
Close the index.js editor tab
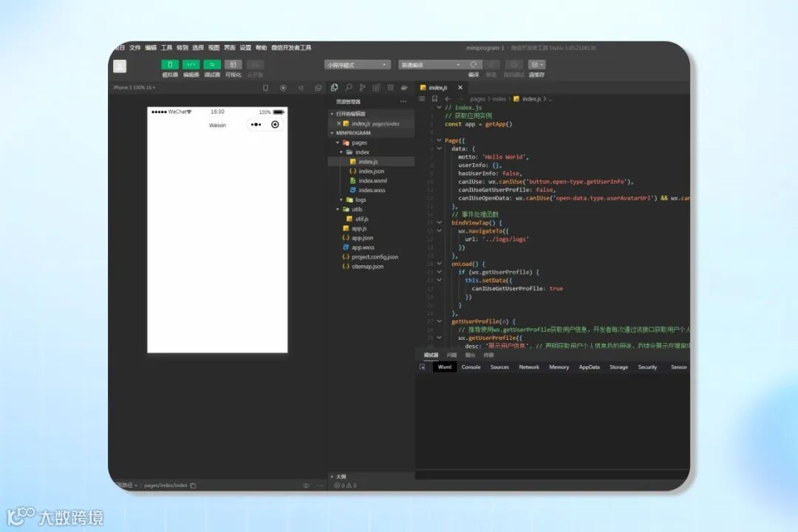(460, 88)
